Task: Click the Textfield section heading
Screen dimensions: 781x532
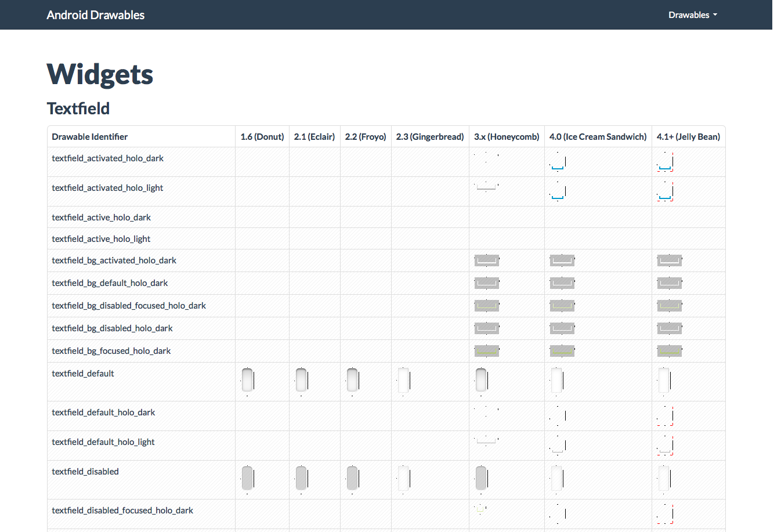Action: (78, 108)
